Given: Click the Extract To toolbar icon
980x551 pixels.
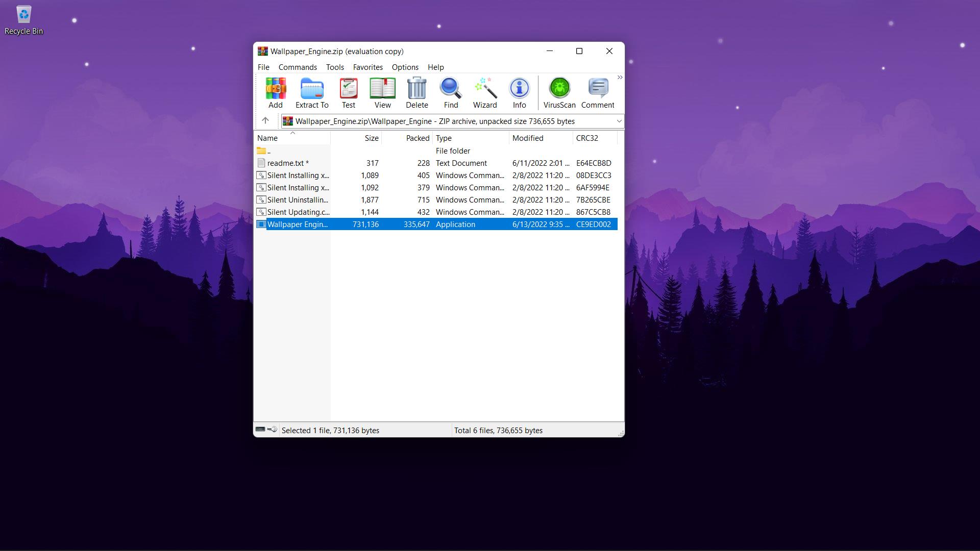Looking at the screenshot, I should (x=312, y=93).
